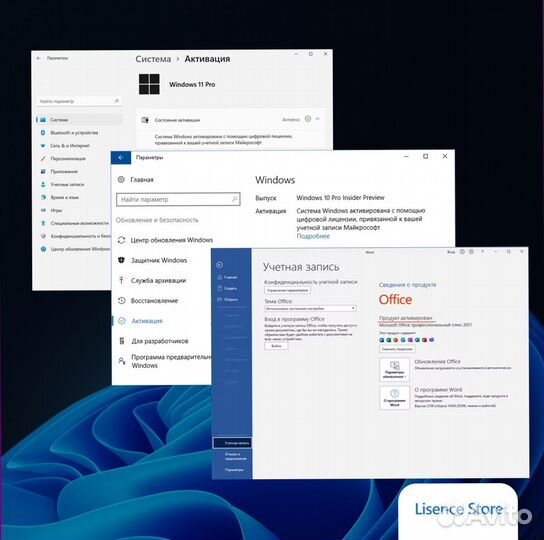Click Управление параметрами button in Word
This screenshot has height=540, width=544.
(x=287, y=290)
